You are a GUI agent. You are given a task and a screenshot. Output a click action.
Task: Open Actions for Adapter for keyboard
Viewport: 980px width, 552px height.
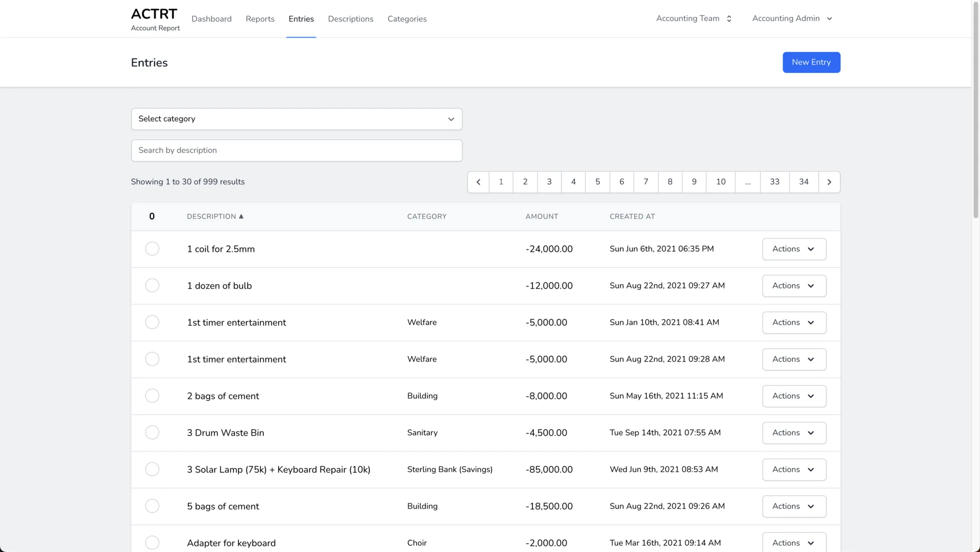pos(794,542)
